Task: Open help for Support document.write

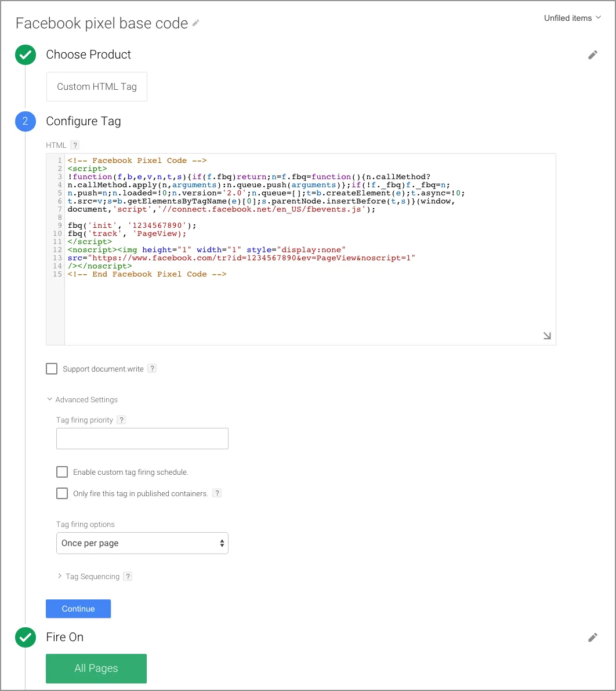Action: (x=152, y=369)
